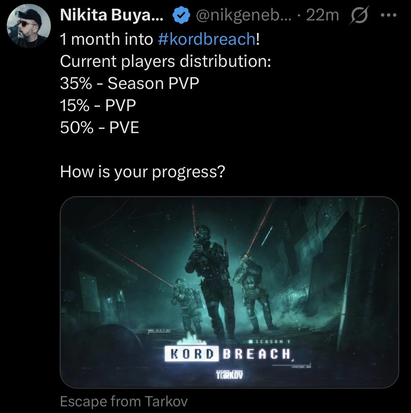Open Nikita Buyanov's profile avatar
Viewport: 411px width, 413px height.
click(x=29, y=26)
